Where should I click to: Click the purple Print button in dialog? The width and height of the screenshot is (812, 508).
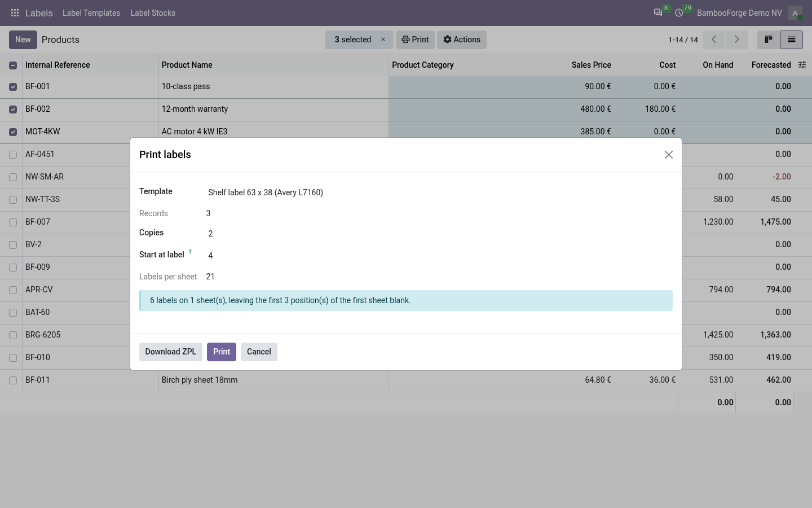coord(222,352)
